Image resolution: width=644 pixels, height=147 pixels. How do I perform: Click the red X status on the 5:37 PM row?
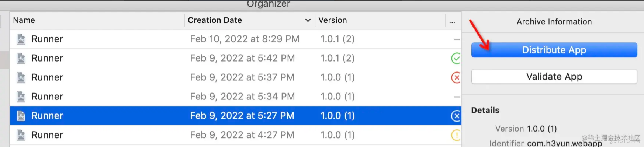[x=456, y=77]
